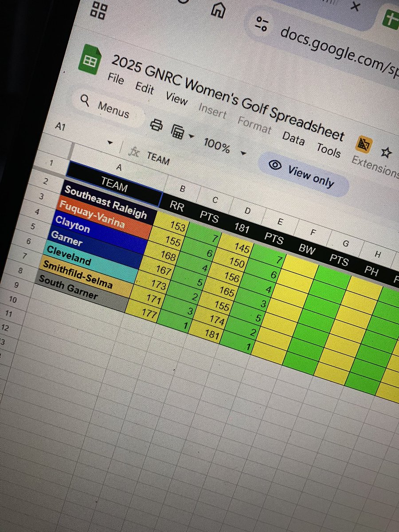Open the Data menu
Viewport: 399px width, 532px height.
point(293,138)
